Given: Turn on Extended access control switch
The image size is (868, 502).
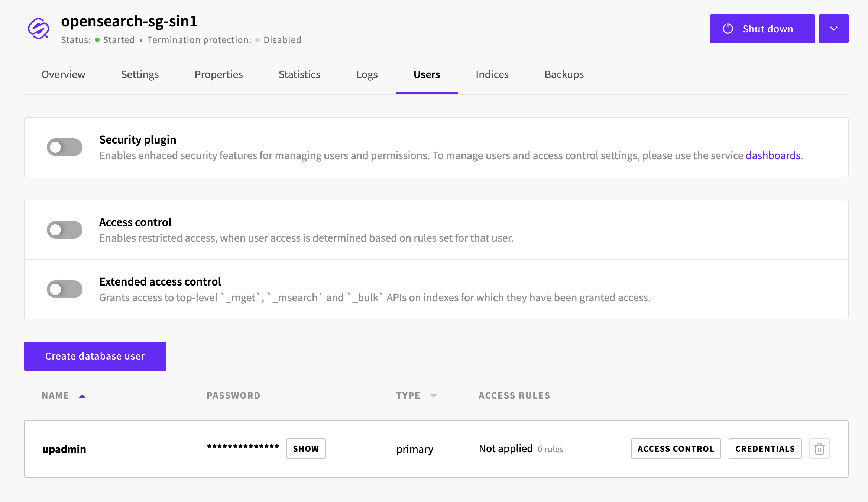Looking at the screenshot, I should tap(65, 289).
